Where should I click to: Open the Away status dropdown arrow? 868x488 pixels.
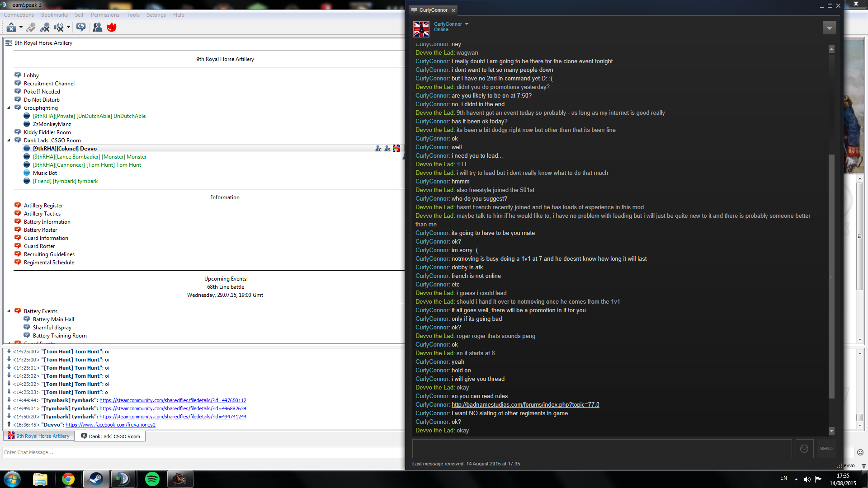click(21, 28)
